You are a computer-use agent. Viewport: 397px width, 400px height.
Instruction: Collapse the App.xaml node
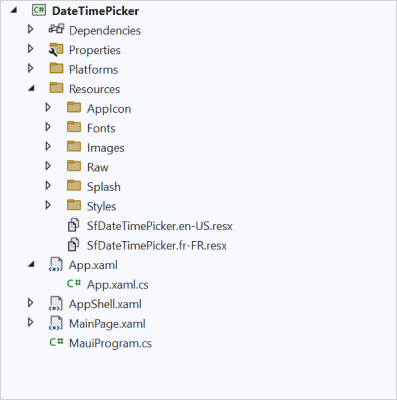tap(31, 265)
